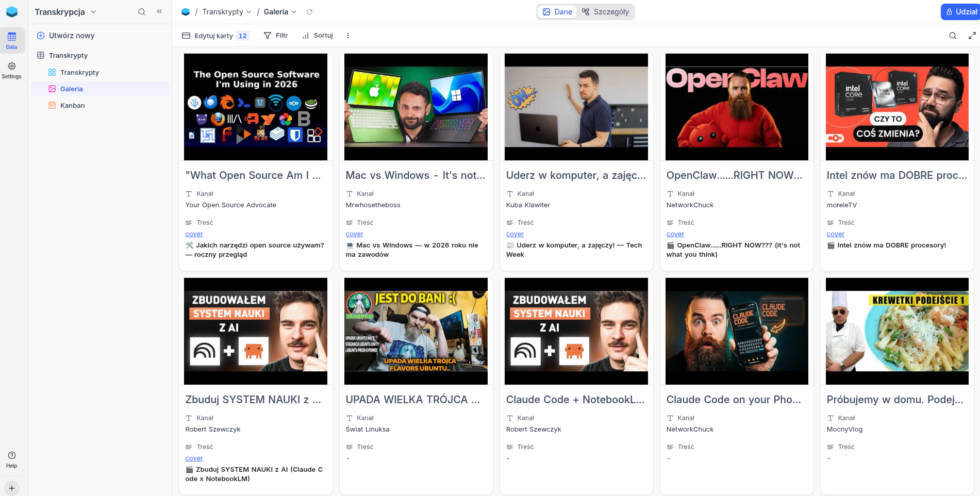Screen dimensions: 980x496
Task: Refresh the Galeria view
Action: pos(310,12)
